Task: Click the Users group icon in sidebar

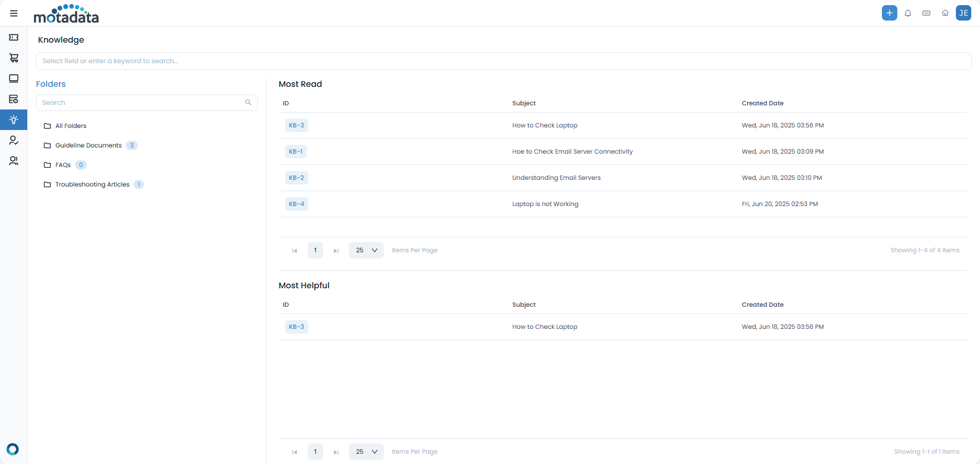Action: (x=14, y=160)
